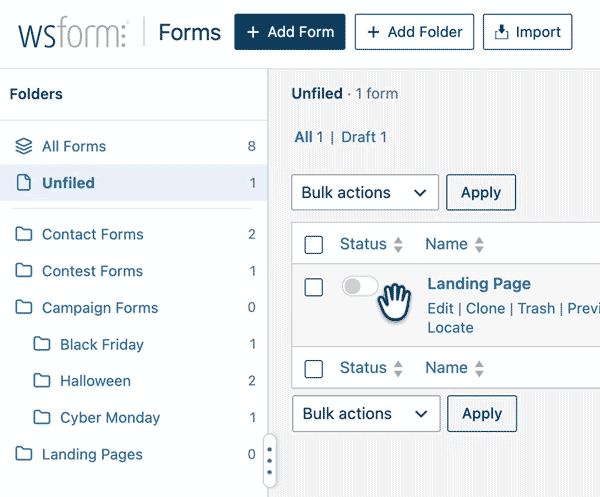This screenshot has height=497, width=600.
Task: Show the Draft 1 filter
Action: [x=364, y=137]
